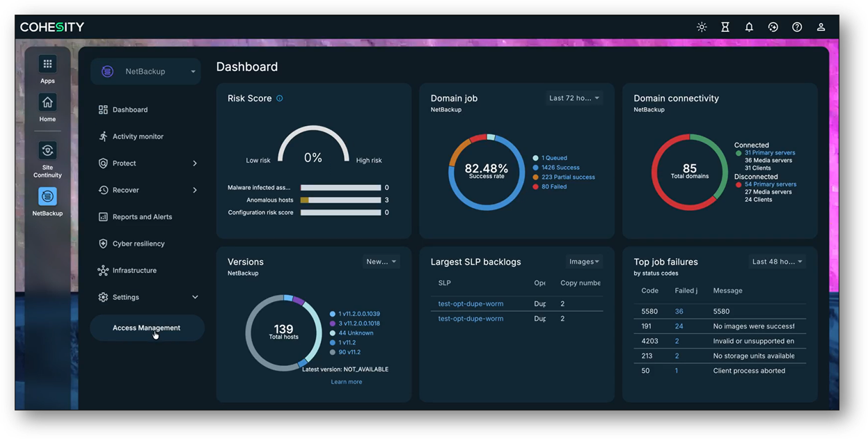Click 90 v11.2 versions legend link
This screenshot has width=868, height=439.
tap(349, 353)
